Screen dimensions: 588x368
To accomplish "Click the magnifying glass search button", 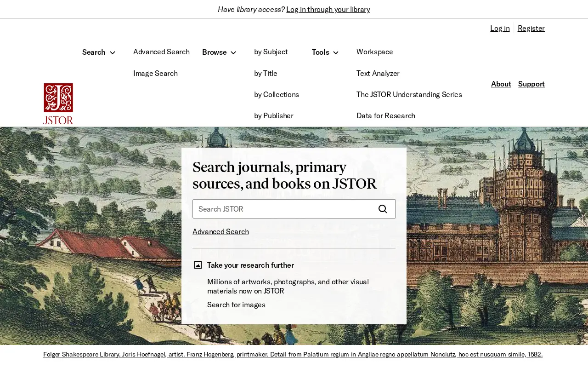I will (383, 209).
